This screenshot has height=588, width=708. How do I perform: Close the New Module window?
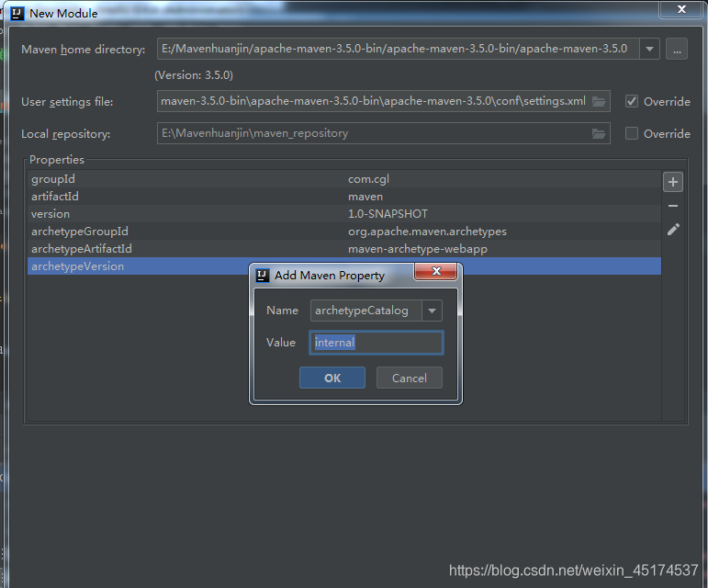tap(681, 9)
